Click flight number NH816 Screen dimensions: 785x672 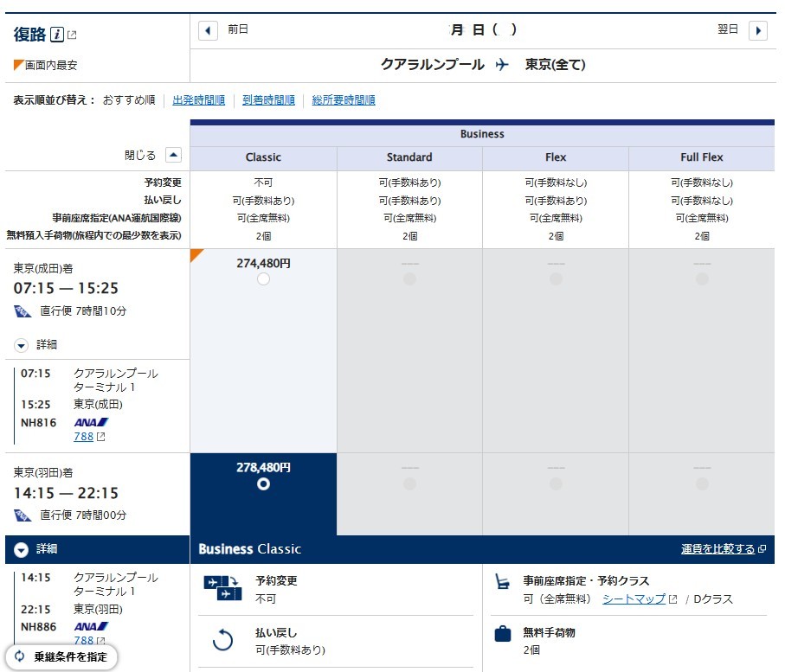[39, 423]
